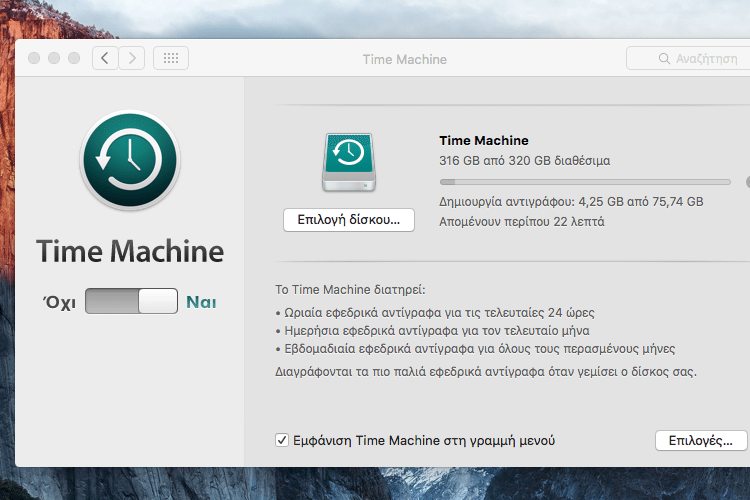Click text Διαγράφονται τα πιο παλιά εφεδρικά
This screenshot has height=500, width=750.
pyautogui.click(x=486, y=372)
